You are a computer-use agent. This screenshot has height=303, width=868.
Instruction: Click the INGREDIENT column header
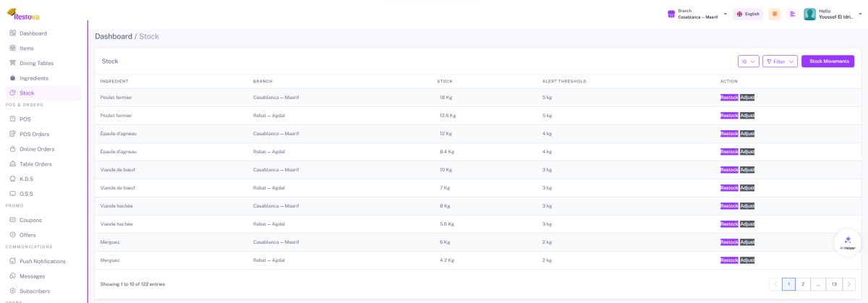tap(114, 81)
